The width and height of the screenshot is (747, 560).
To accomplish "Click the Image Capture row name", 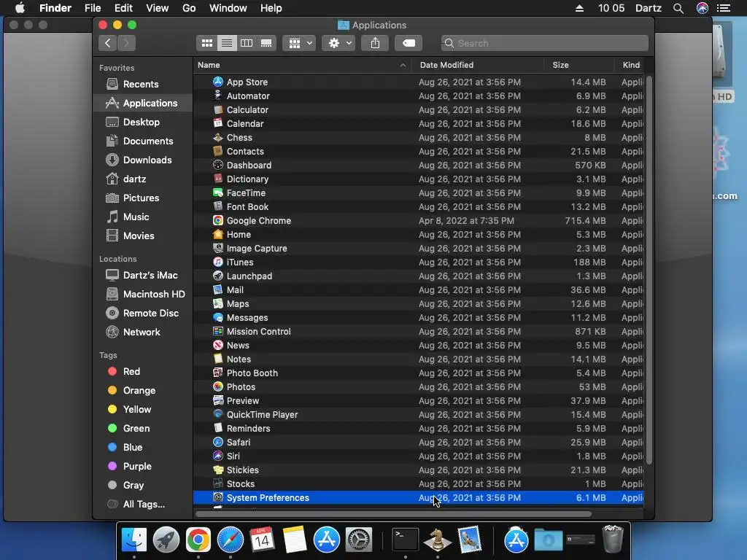I will (x=257, y=249).
